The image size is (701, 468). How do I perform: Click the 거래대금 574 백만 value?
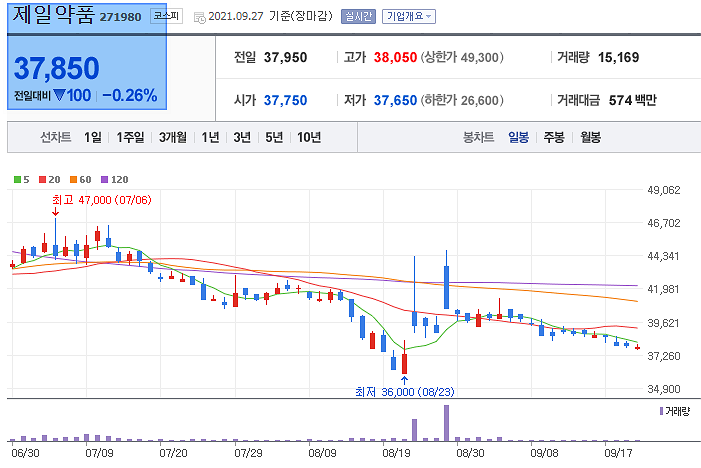tap(633, 100)
